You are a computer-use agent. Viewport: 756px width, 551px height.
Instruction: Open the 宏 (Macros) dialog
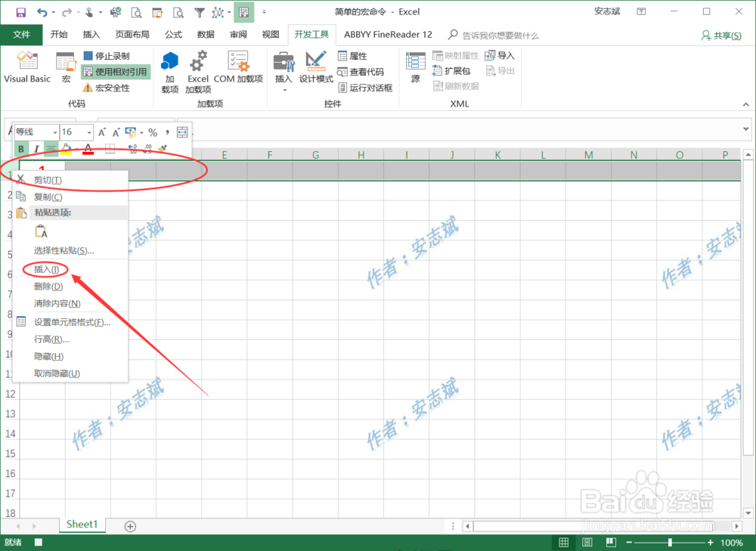(66, 67)
